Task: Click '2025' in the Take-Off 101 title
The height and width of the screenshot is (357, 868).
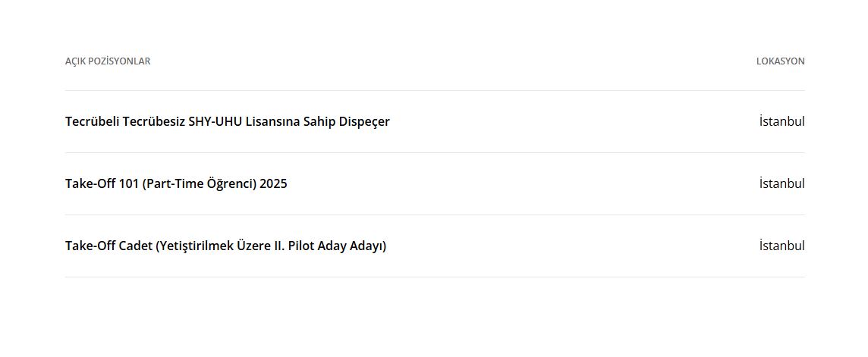Action: (x=273, y=183)
